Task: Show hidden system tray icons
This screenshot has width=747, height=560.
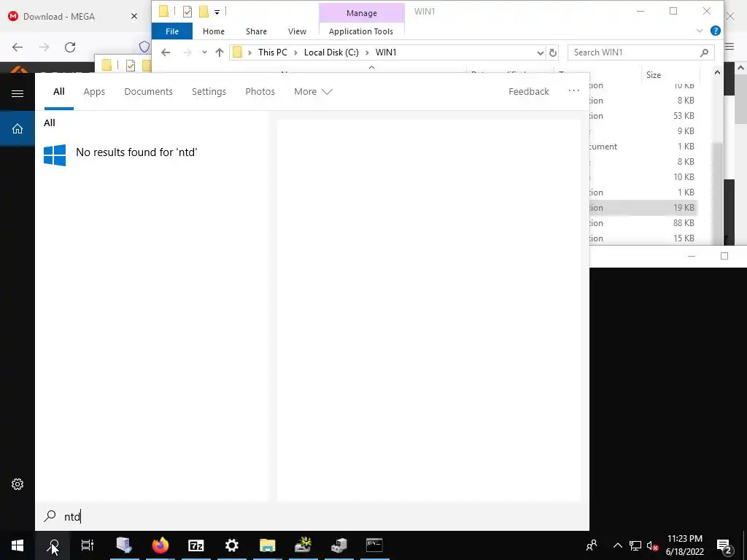Action: coord(617,545)
